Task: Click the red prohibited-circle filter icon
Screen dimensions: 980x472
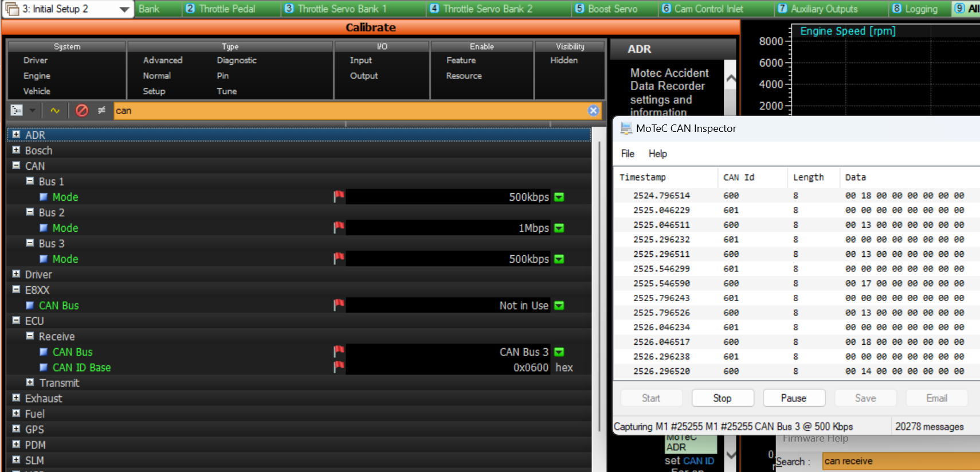Action: (x=82, y=111)
